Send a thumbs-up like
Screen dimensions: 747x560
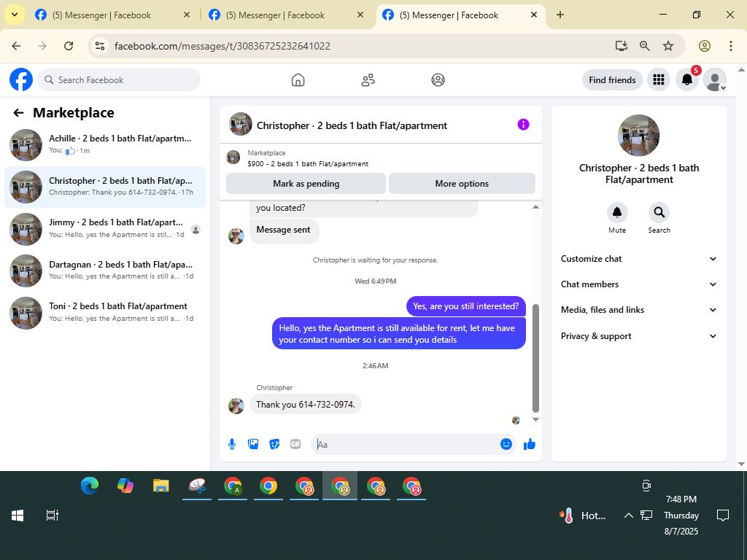[530, 444]
